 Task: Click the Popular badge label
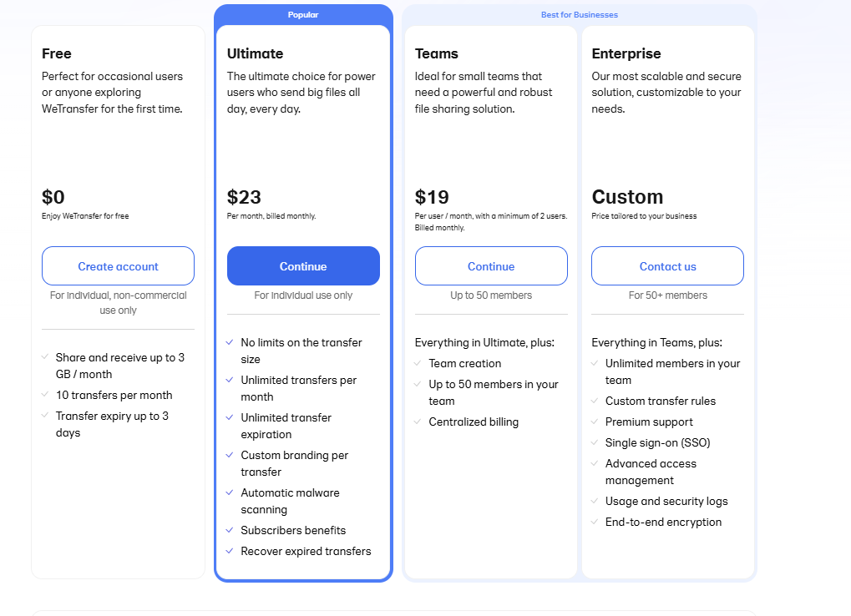[x=303, y=15]
